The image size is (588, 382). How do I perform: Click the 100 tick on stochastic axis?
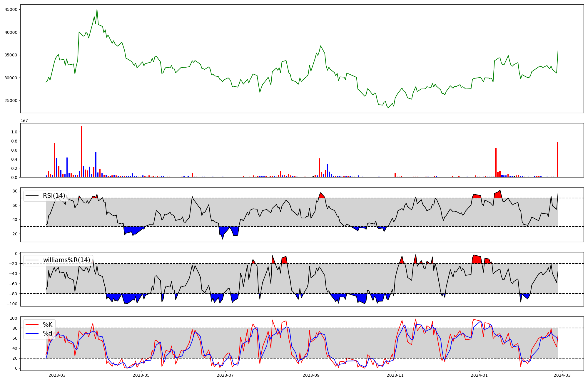coord(14,318)
